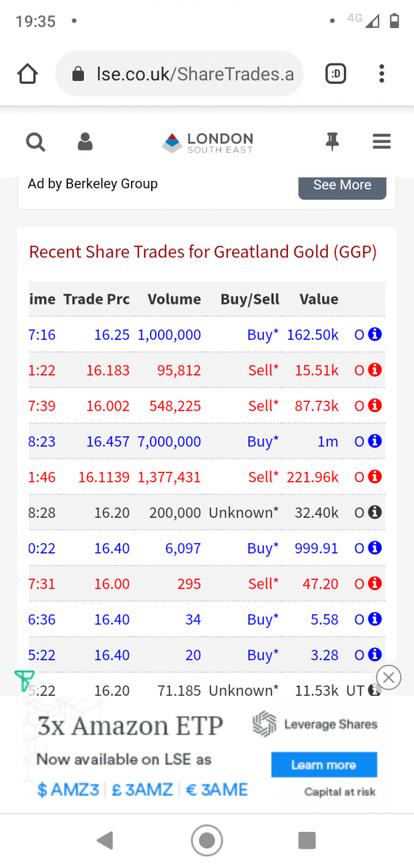Tap the lse.co.uk address bar
The height and width of the screenshot is (868, 414).
pyautogui.click(x=179, y=74)
